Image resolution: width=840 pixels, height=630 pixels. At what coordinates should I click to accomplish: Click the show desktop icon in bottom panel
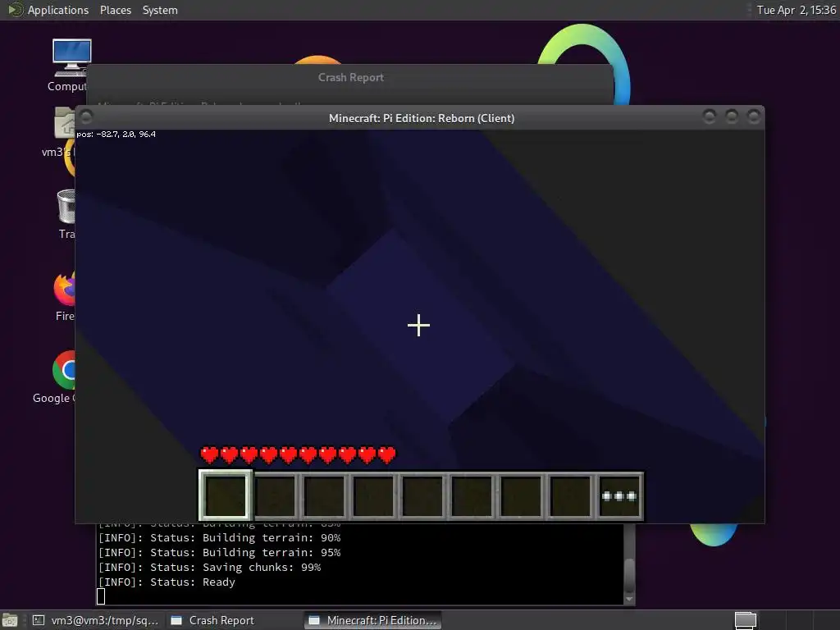tap(10, 620)
